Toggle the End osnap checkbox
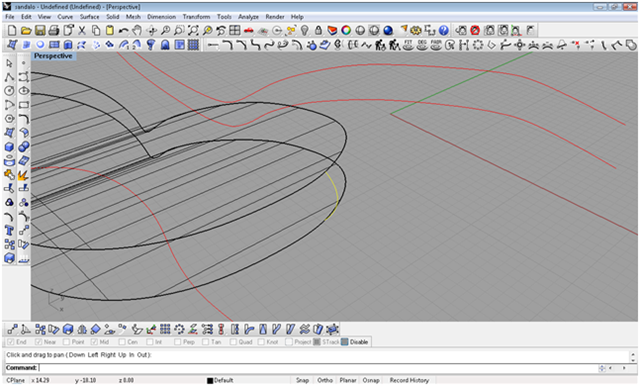Viewport: 640px width, 386px height. click(11, 342)
